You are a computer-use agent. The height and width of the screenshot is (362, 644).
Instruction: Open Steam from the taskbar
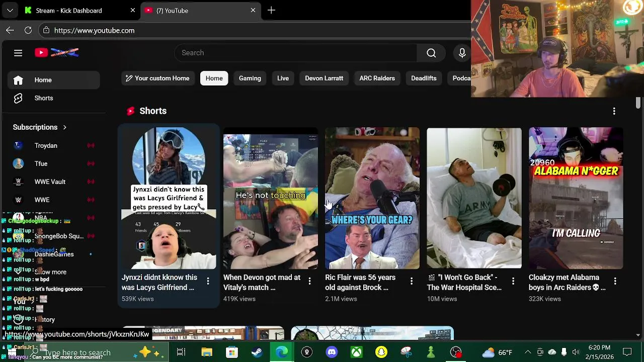coord(257,352)
